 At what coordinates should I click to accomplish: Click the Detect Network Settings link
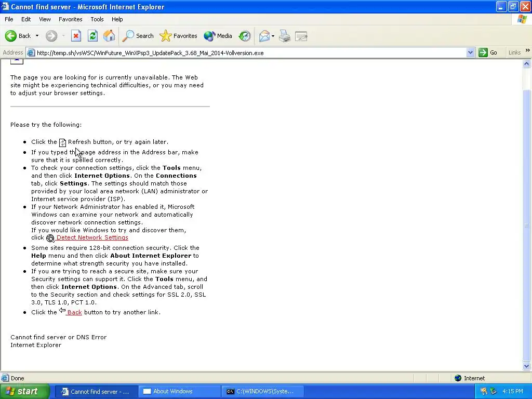92,237
